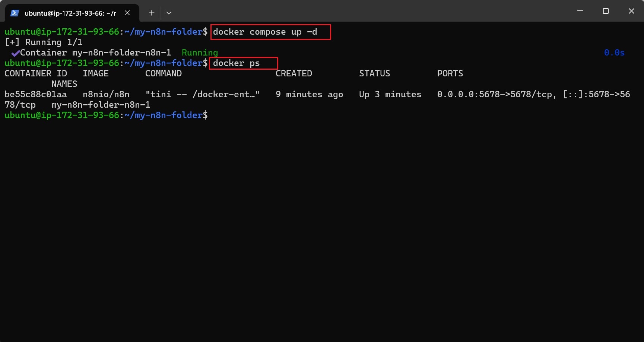Click the purple checkmark beside Container

(x=15, y=53)
